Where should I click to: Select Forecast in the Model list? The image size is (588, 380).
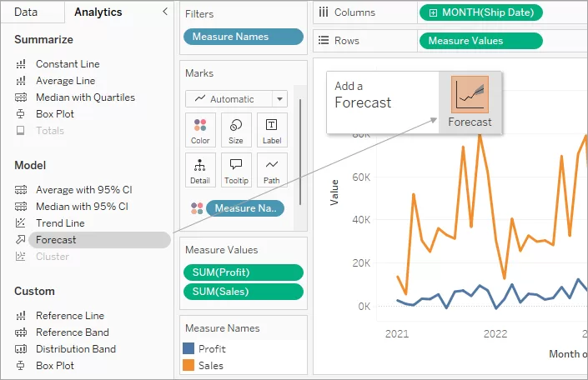pos(56,240)
